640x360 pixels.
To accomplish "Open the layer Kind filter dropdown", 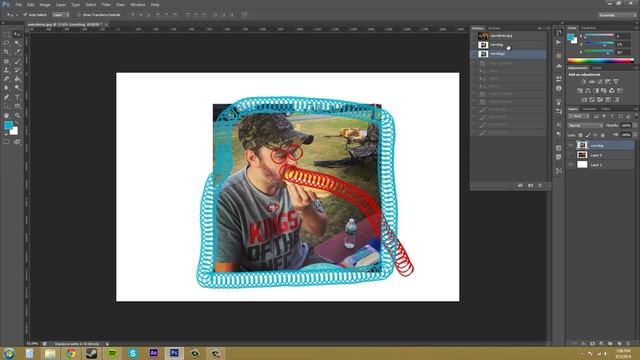I will pos(579,116).
